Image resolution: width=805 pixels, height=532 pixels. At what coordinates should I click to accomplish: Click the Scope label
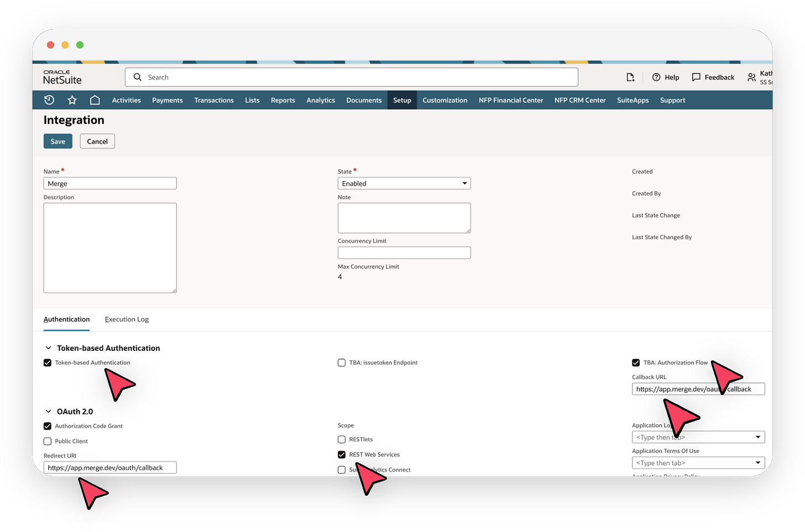point(346,425)
